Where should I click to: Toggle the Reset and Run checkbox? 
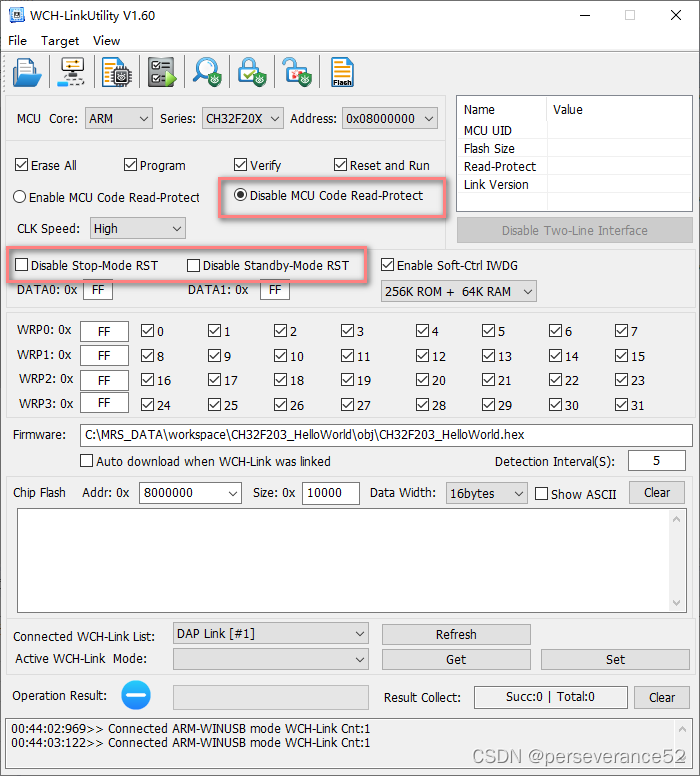pos(340,164)
